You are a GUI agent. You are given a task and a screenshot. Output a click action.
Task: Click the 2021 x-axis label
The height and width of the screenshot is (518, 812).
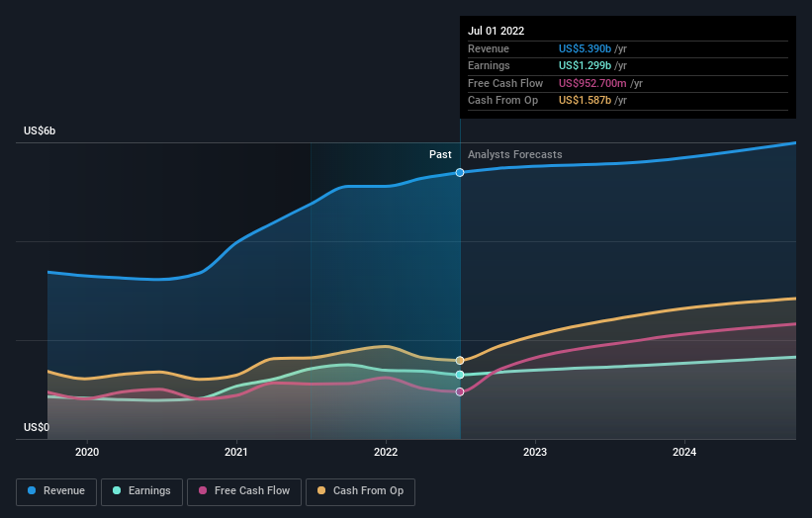point(236,453)
